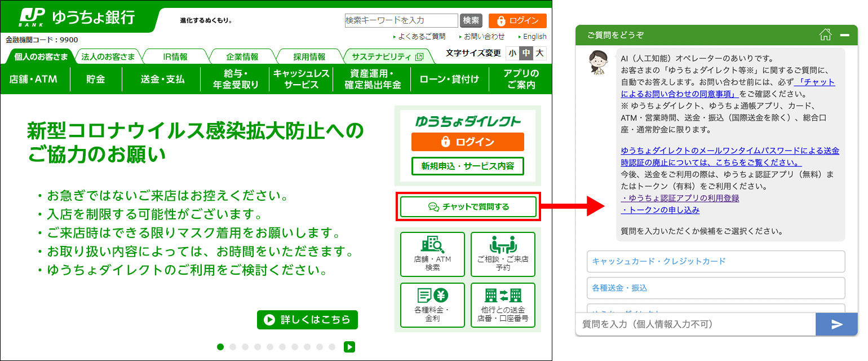The height and width of the screenshot is (361, 868).
Task: Play carousel with the green arrow button
Action: point(349,347)
